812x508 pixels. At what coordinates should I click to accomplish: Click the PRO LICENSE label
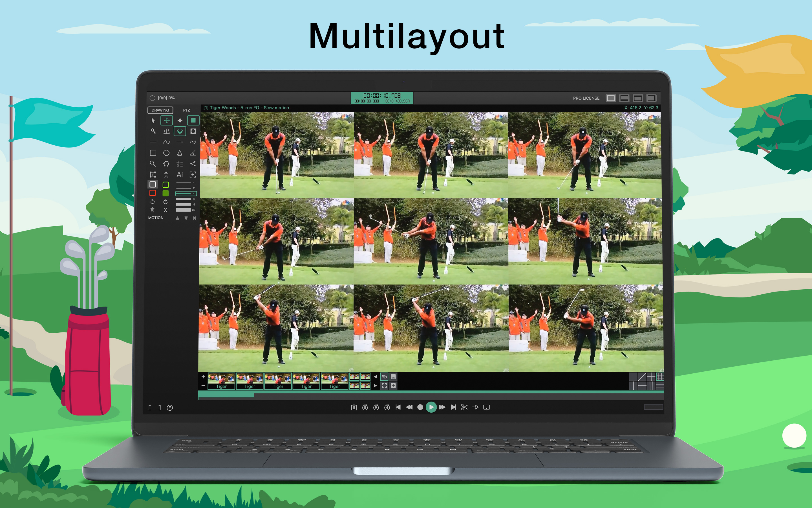(x=586, y=98)
